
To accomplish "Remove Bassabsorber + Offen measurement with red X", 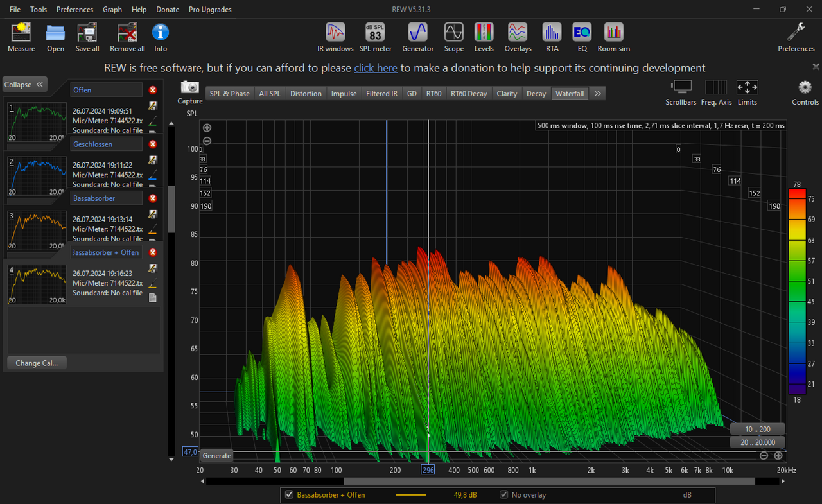I will tap(153, 252).
